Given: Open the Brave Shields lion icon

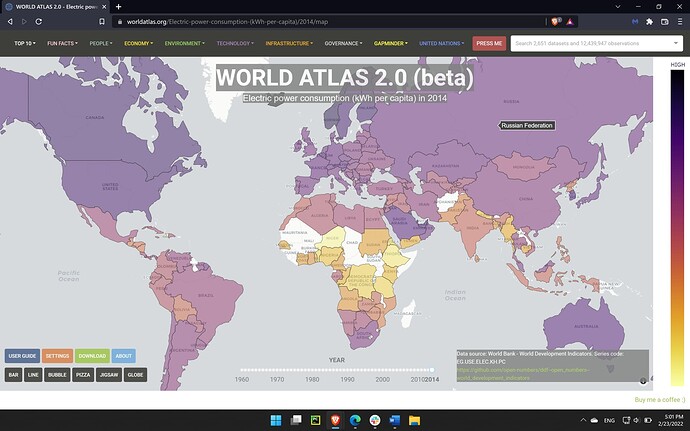Looking at the screenshot, I should pyautogui.click(x=555, y=22).
